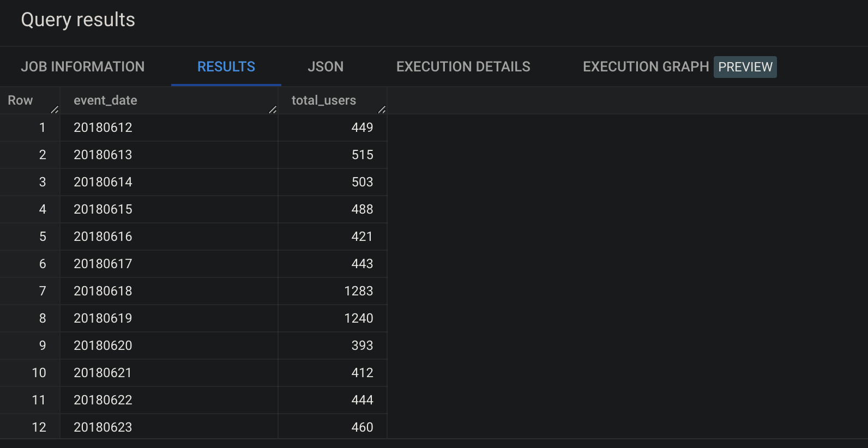Screen dimensions: 868x448
Task: Select the RESULTS tab
Action: pyautogui.click(x=226, y=66)
